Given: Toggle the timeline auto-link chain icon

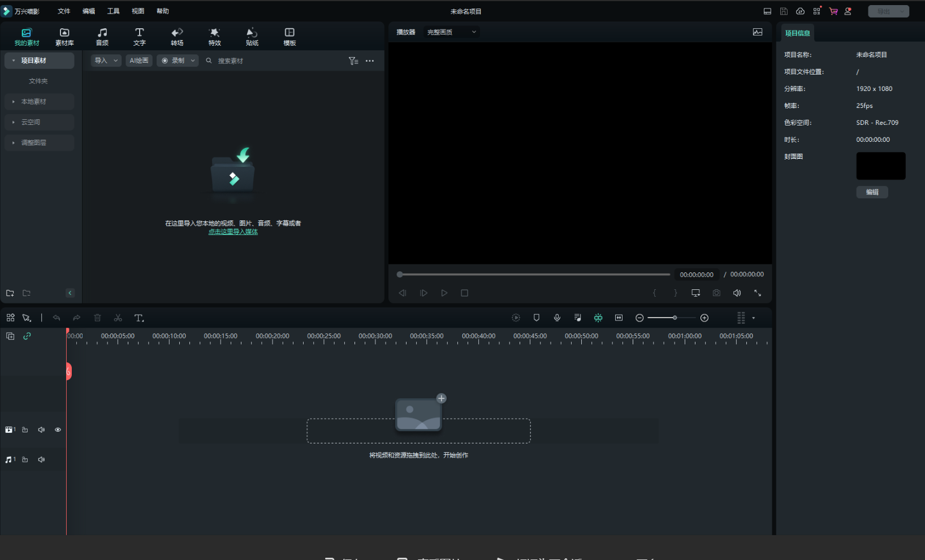Looking at the screenshot, I should pos(27,336).
